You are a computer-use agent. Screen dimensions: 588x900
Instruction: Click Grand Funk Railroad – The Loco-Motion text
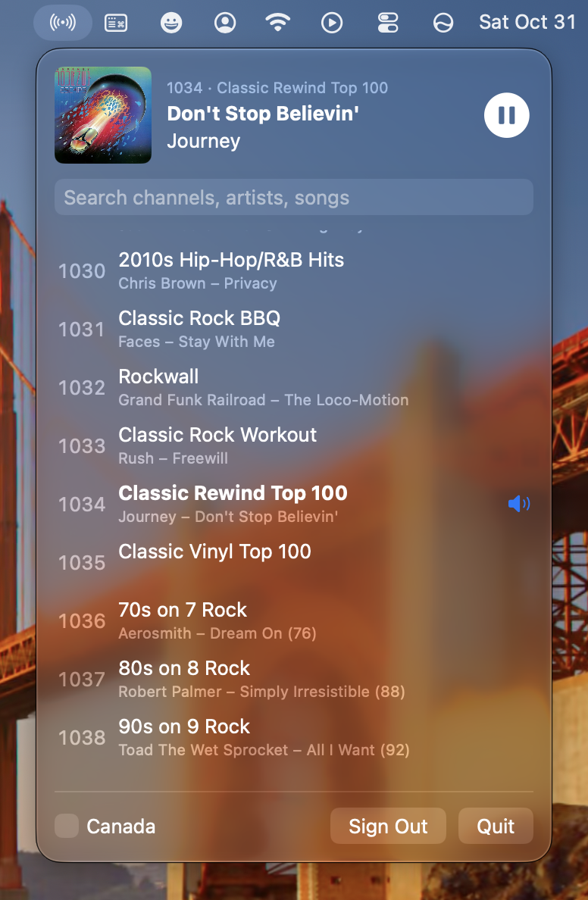pyautogui.click(x=264, y=400)
